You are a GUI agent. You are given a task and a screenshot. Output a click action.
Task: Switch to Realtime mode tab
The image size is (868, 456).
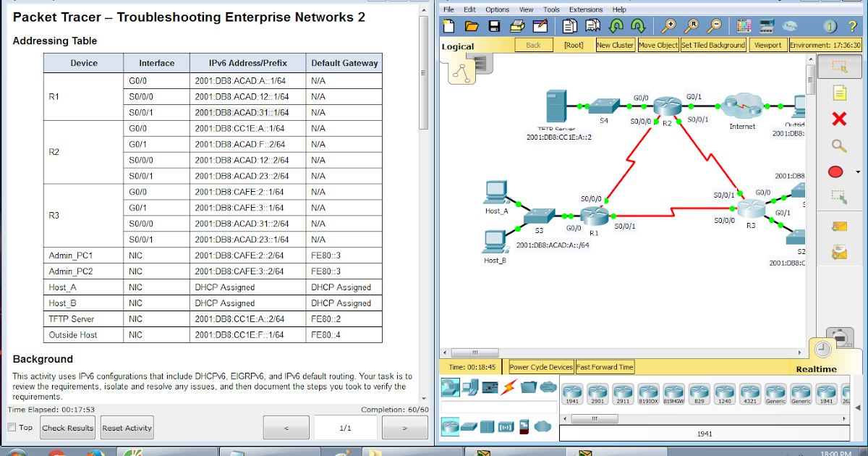point(817,369)
